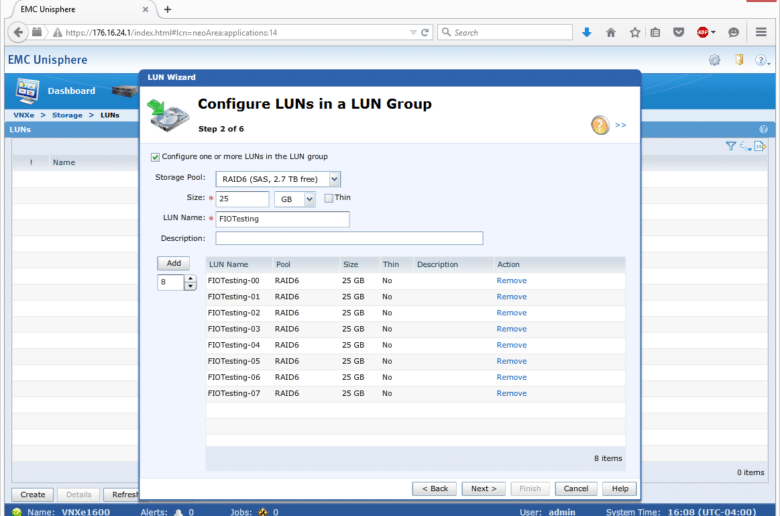Go to Storage breadcrumb
Viewport: 780px width, 516px height.
67,115
